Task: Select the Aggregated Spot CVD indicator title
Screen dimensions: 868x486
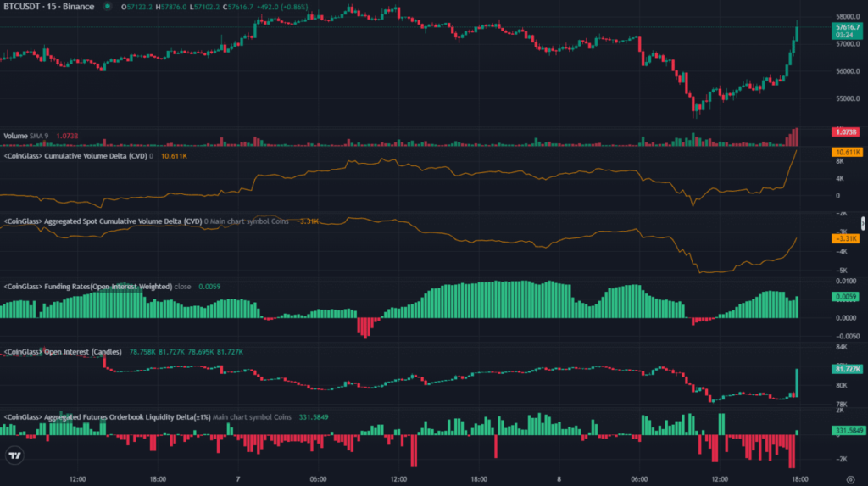Action: click(103, 221)
